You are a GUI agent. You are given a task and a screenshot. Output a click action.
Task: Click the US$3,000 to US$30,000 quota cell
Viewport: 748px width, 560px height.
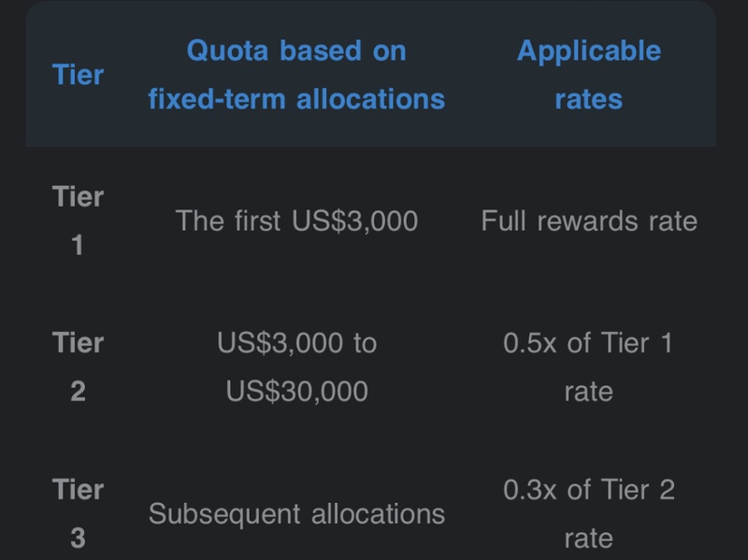[296, 366]
